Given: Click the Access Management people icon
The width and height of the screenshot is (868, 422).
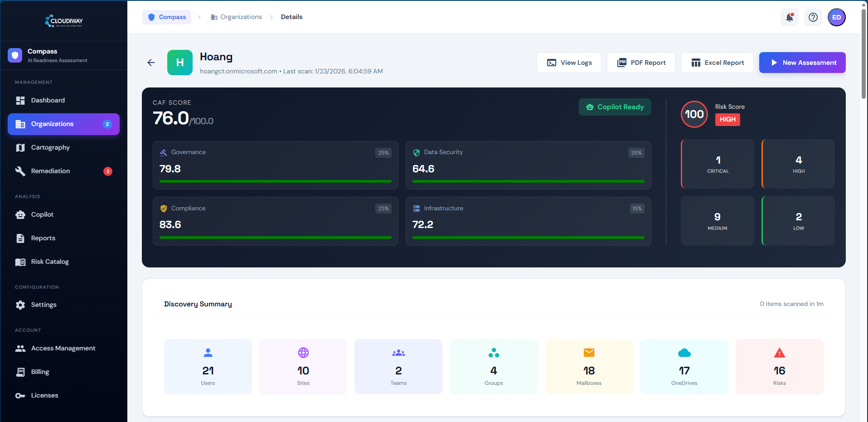Looking at the screenshot, I should coord(20,349).
